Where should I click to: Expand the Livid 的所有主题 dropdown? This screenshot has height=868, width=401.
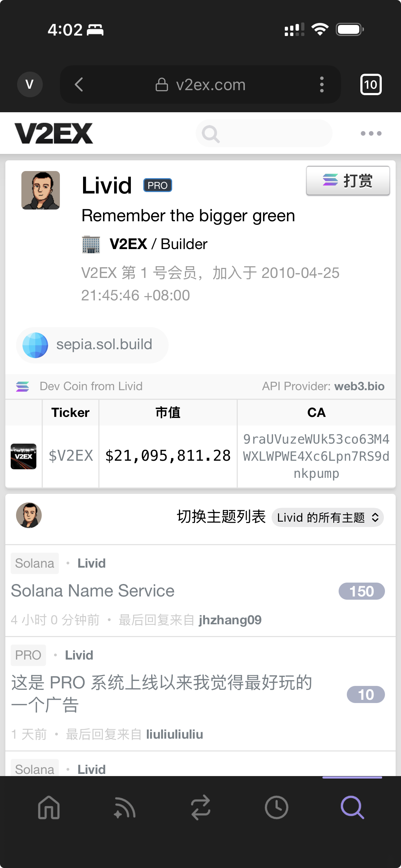click(328, 517)
